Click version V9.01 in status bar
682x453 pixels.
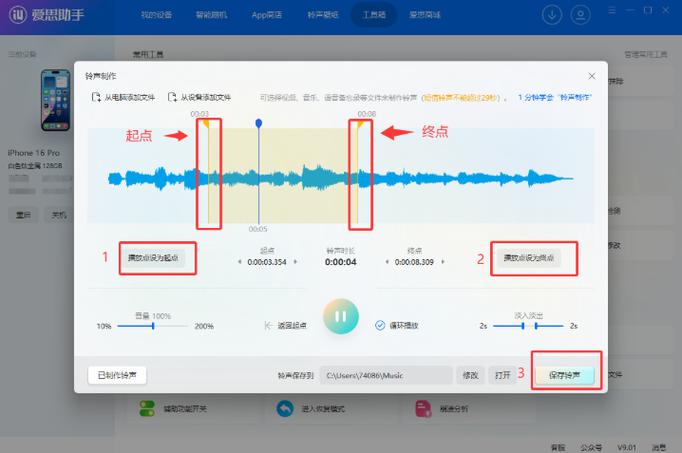coord(626,447)
